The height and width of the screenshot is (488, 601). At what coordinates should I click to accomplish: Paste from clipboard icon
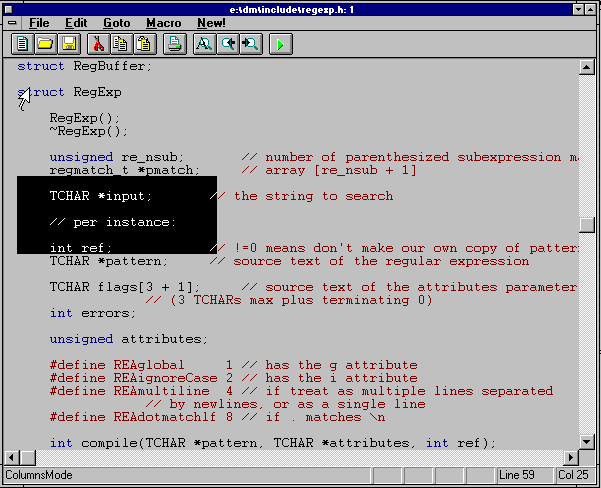[x=145, y=44]
